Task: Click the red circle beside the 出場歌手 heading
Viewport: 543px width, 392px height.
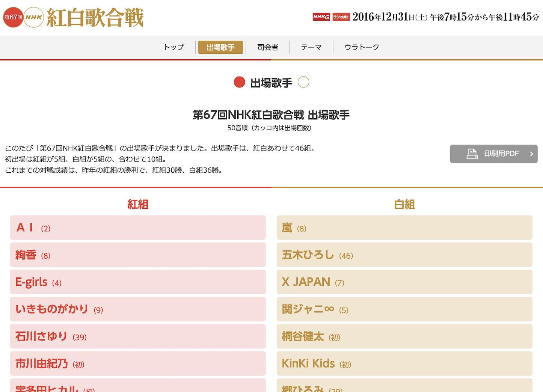Action: (239, 82)
